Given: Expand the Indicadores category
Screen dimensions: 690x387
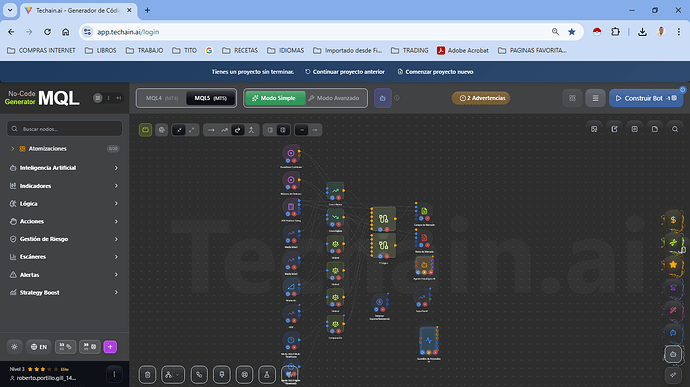Looking at the screenshot, I should [x=65, y=186].
